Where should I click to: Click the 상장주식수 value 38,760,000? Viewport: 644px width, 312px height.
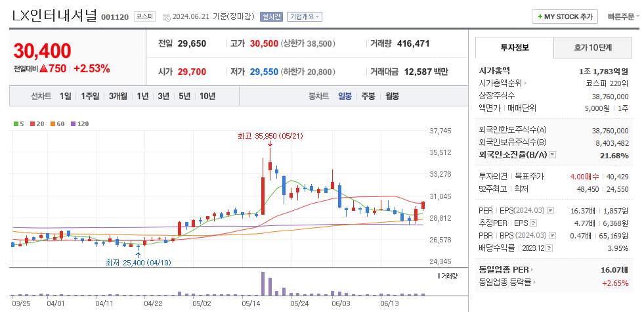coord(610,97)
